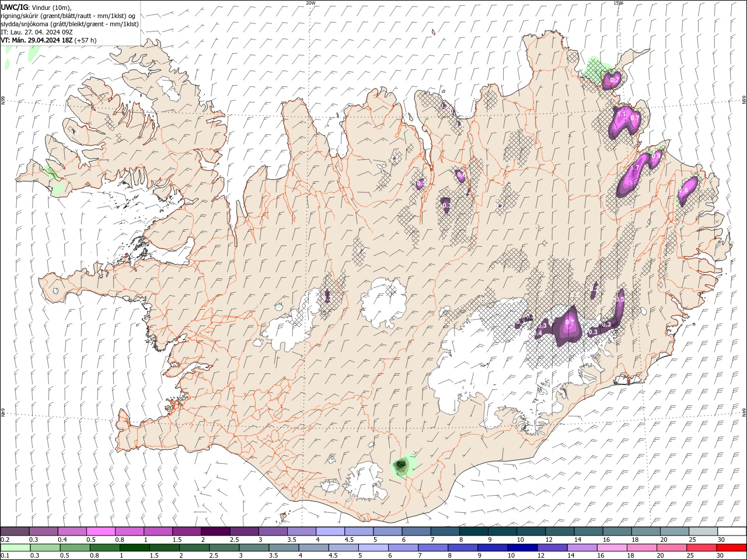This screenshot has height=560, width=747.
Task: Click the light violet 14 swatch in lower rain legend
Action: (582, 548)
